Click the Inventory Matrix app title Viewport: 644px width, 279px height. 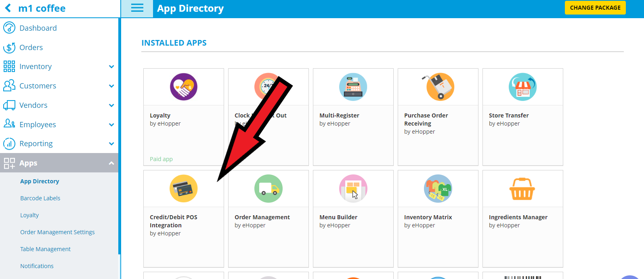(428, 217)
